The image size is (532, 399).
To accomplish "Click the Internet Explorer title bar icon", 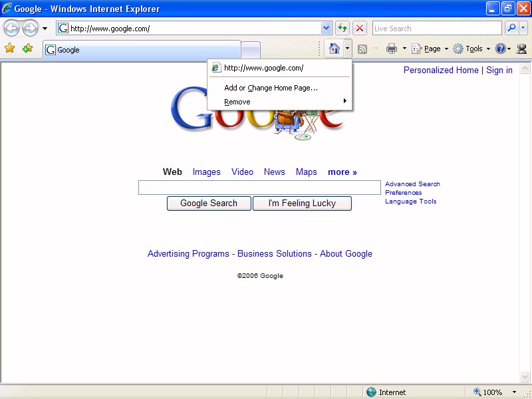I will click(x=7, y=8).
